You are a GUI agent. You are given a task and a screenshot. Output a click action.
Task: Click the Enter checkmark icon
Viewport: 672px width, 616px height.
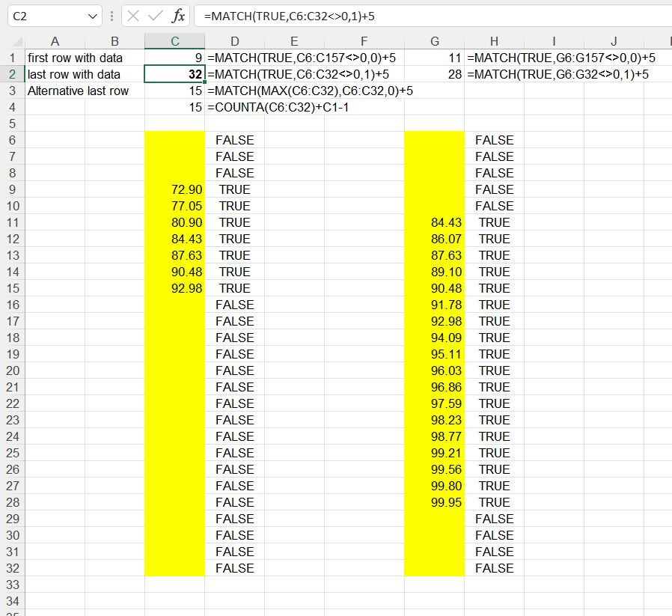[156, 16]
